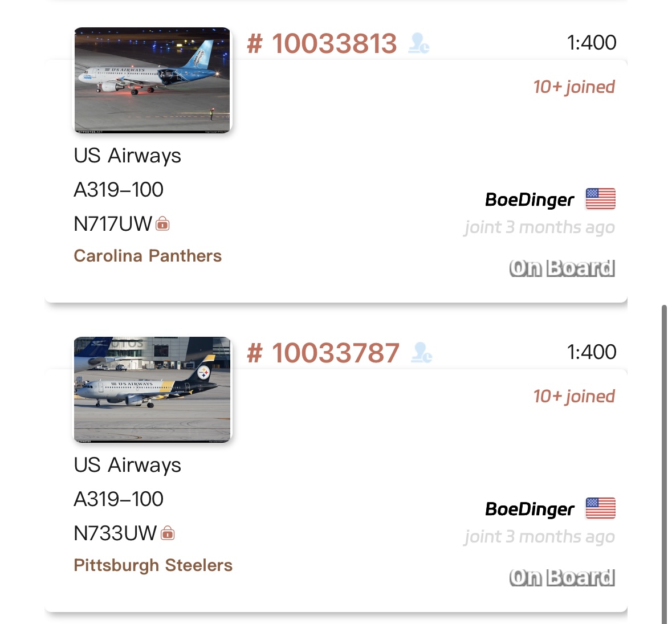Image resolution: width=672 pixels, height=624 pixels.
Task: View BoeDinger's profile in the Steelers card
Action: (x=530, y=509)
